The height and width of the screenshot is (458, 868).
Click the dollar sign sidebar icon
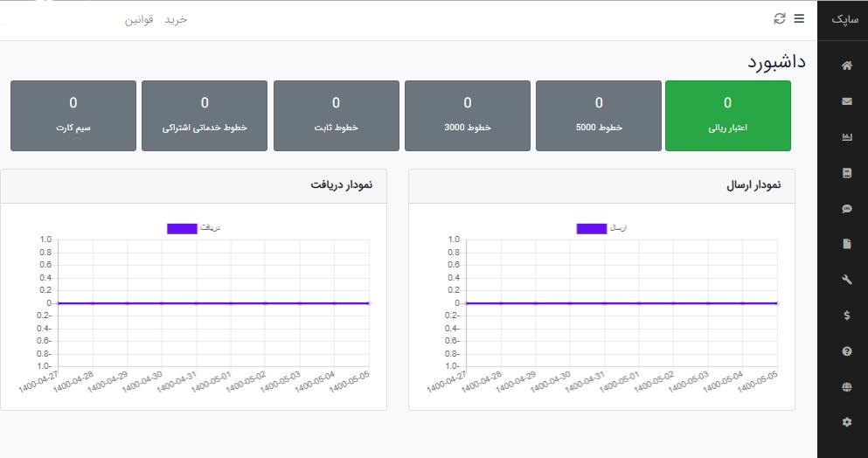(845, 316)
